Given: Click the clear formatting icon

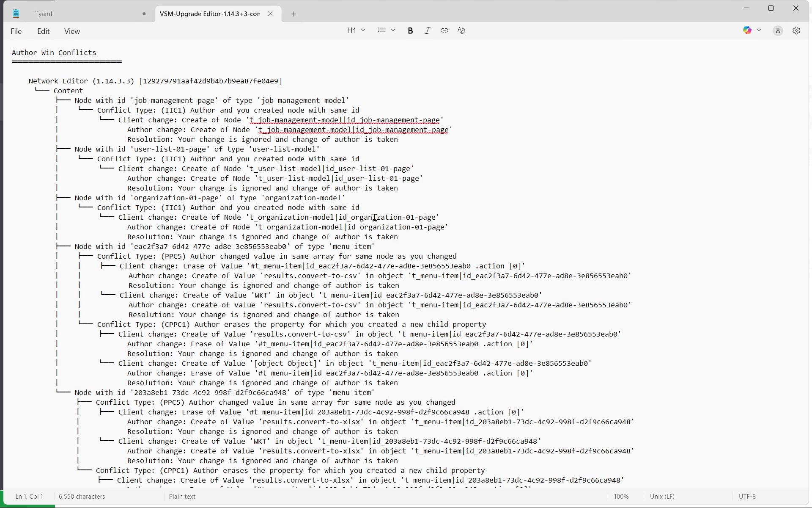Looking at the screenshot, I should click(461, 30).
